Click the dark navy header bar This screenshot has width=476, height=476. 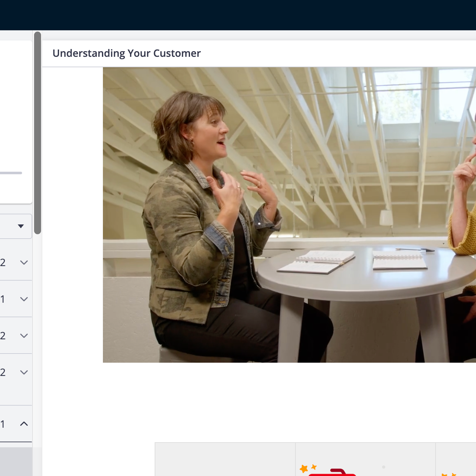[x=238, y=15]
